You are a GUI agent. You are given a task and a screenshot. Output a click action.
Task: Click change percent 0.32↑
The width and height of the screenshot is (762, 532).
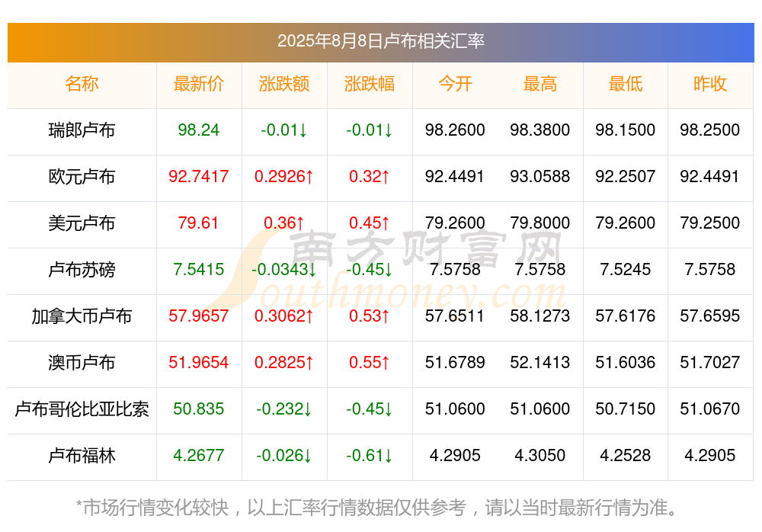(x=370, y=176)
